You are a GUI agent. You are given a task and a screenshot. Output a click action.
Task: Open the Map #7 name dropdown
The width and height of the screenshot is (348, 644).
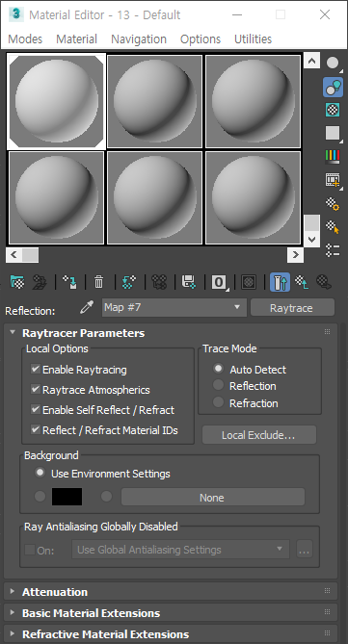(174, 308)
